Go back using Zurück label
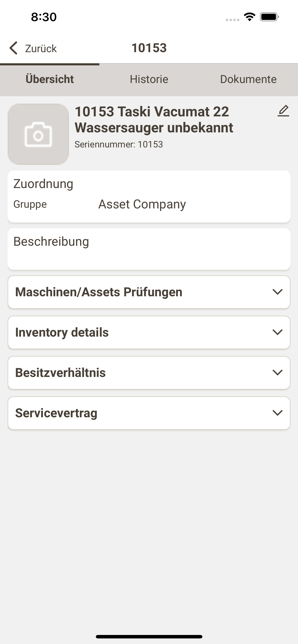 (41, 48)
